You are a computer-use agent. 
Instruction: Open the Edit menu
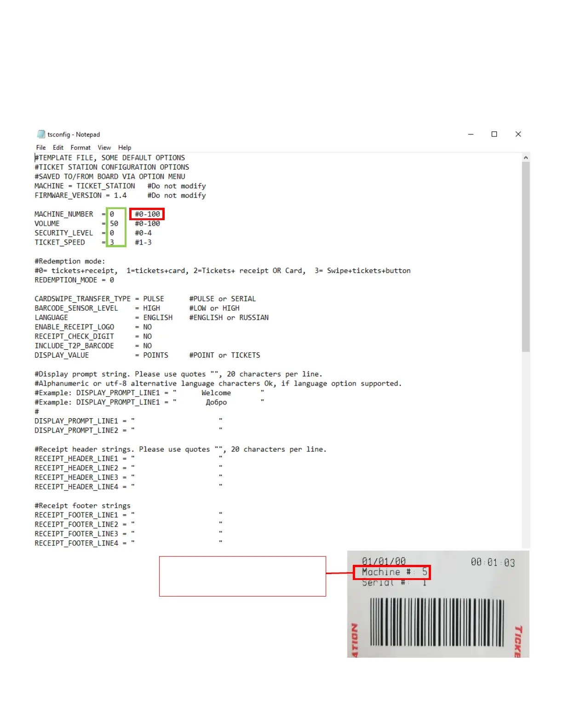(x=58, y=148)
